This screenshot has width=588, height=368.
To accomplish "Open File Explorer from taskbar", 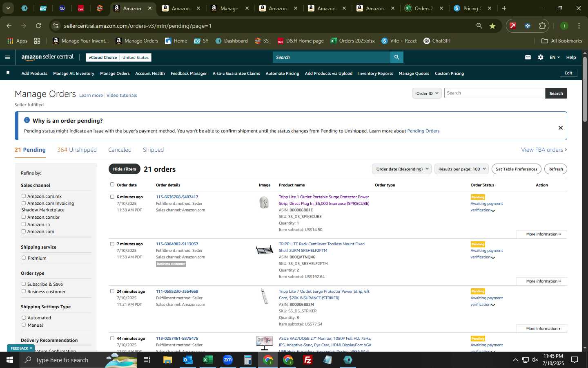I will click(x=168, y=360).
